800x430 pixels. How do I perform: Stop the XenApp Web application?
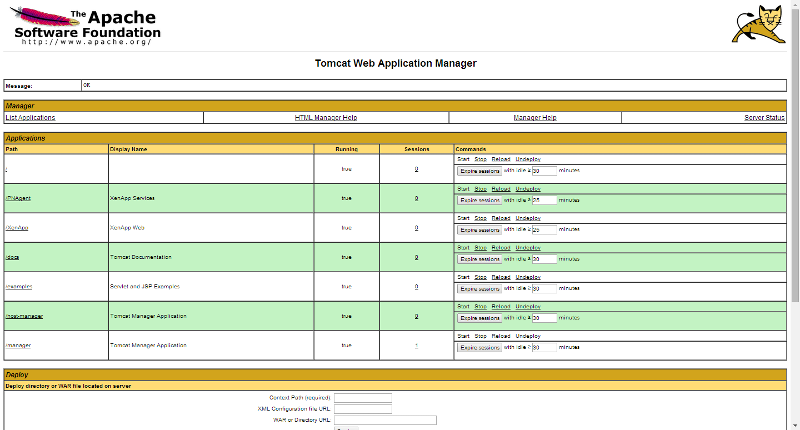[x=481, y=218]
